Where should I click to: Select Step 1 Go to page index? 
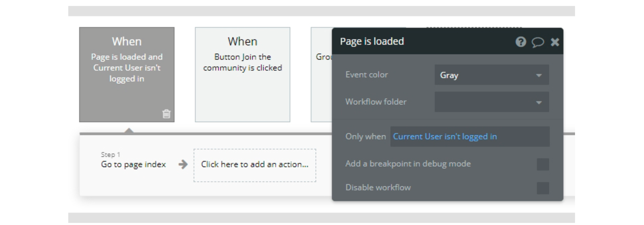[133, 164]
